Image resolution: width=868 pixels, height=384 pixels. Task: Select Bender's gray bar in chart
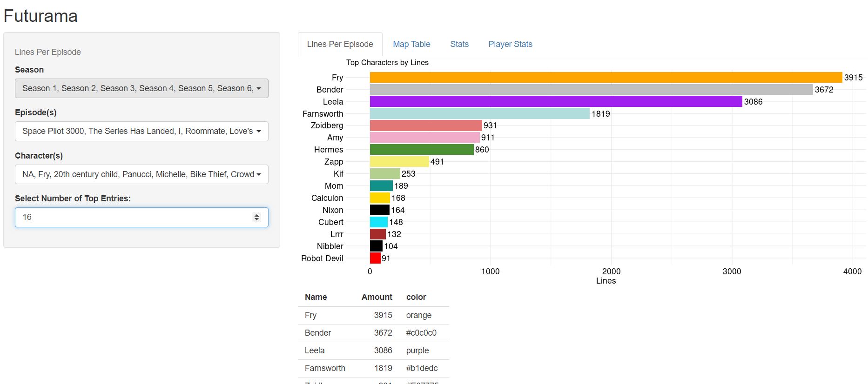pyautogui.click(x=591, y=90)
